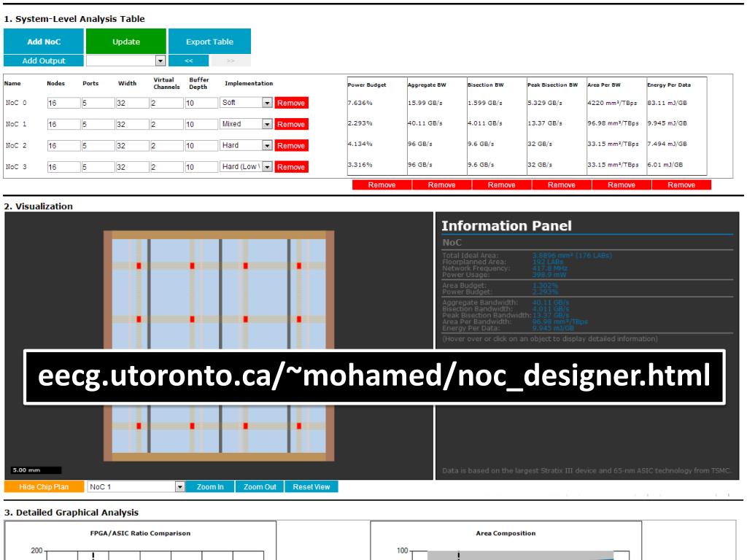The height and width of the screenshot is (560, 747).
Task: Open the NoC 0 Implementation dropdown (Soft)
Action: pyautogui.click(x=246, y=102)
